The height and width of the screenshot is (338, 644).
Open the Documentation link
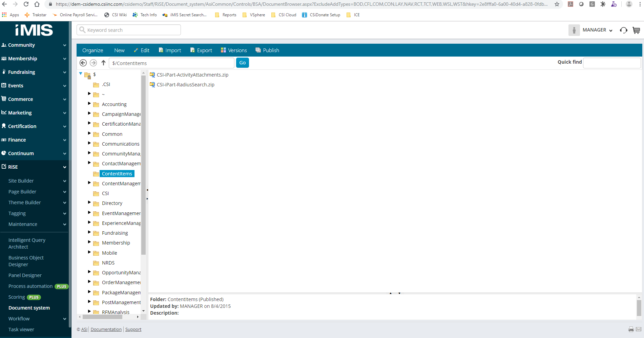106,330
